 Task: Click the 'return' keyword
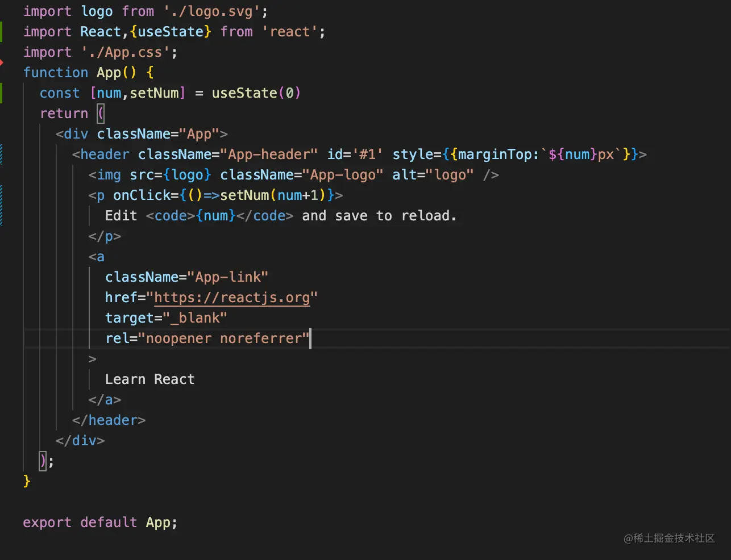tap(64, 114)
